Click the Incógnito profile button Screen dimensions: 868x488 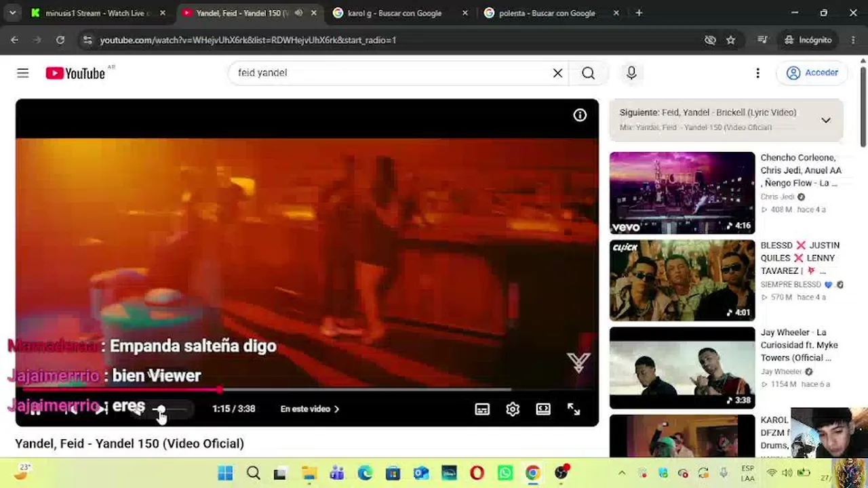click(x=808, y=40)
